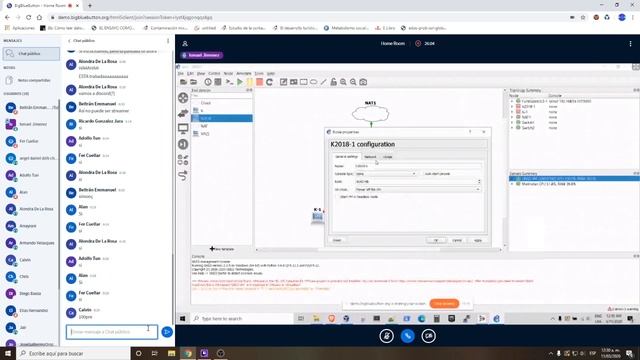Browse all devices icon in GNS3 sidebar
Screen dimensions: 640x360
(x=183, y=160)
